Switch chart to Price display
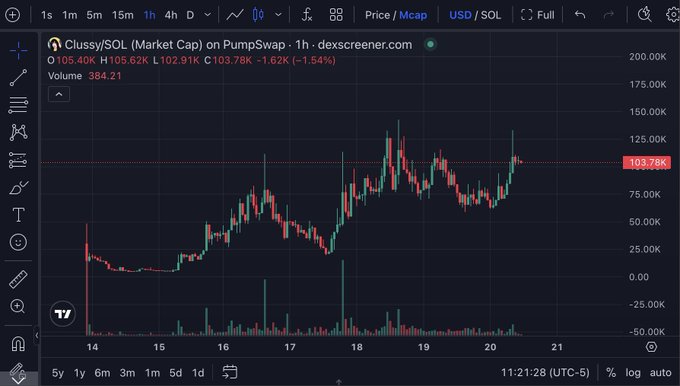The width and height of the screenshot is (680, 386). point(377,15)
